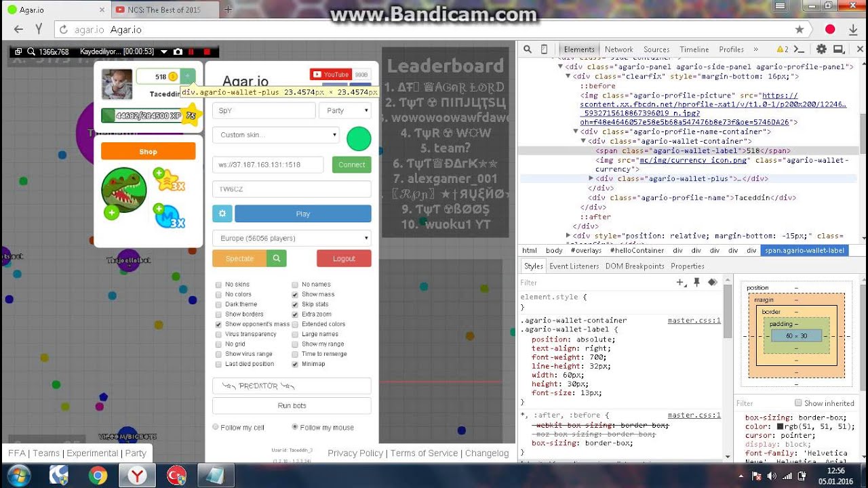Screen dimensions: 868x488
Task: Click the green Connect button
Action: (x=352, y=165)
